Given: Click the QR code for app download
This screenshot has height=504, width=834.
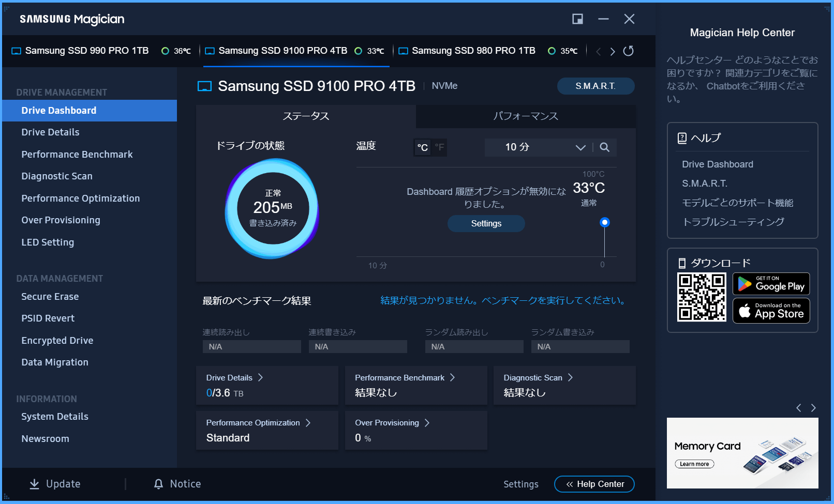Looking at the screenshot, I should click(702, 297).
